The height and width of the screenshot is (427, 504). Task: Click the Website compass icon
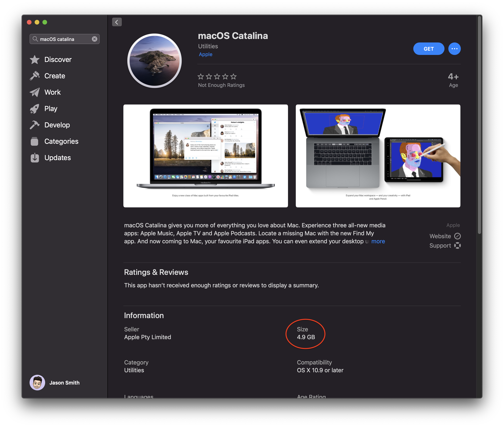(457, 236)
